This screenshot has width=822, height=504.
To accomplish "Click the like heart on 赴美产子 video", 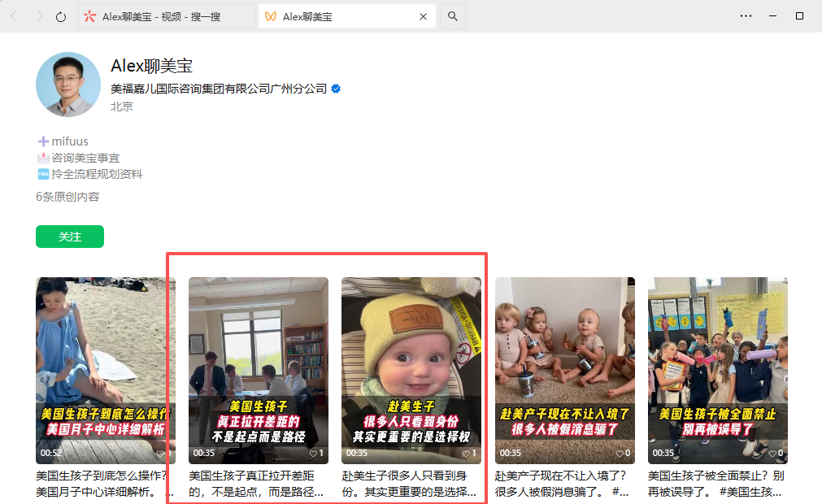I will pos(619,453).
